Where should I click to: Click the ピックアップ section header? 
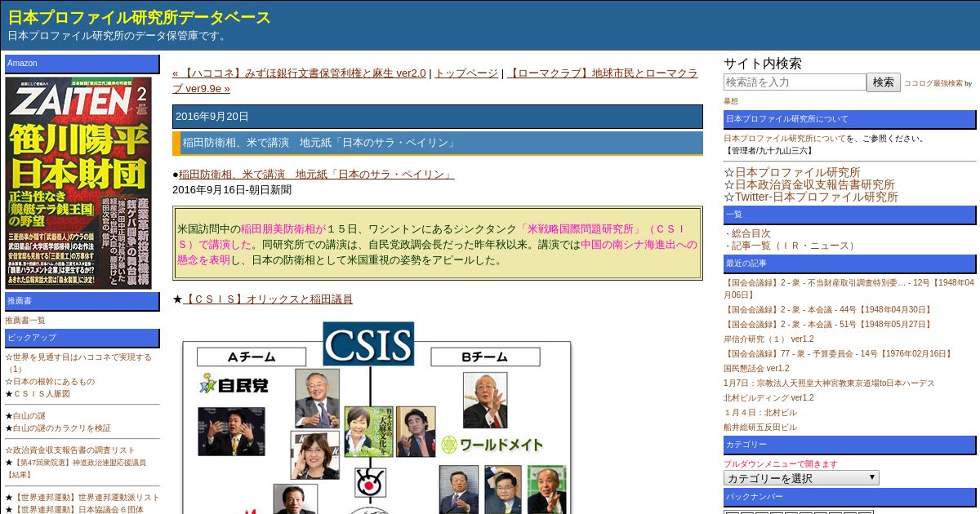tap(82, 338)
